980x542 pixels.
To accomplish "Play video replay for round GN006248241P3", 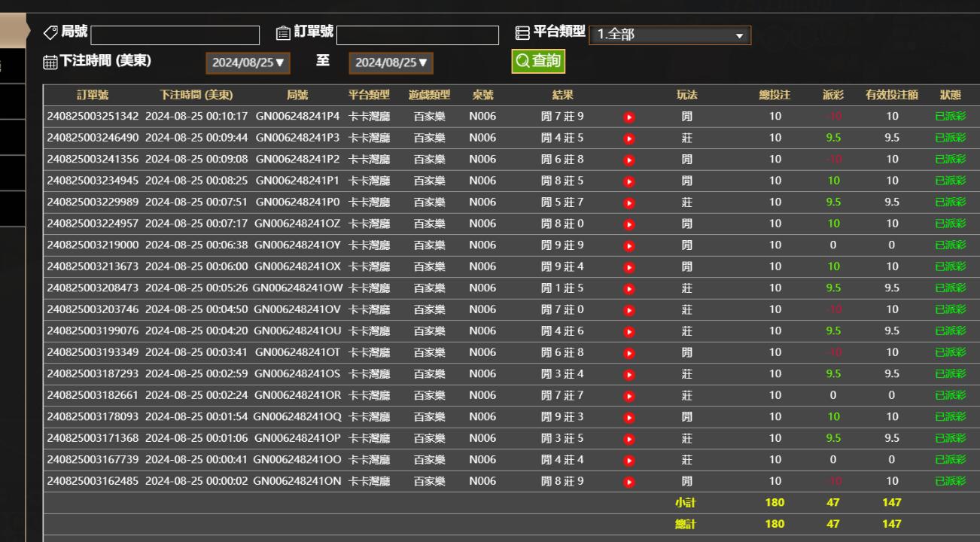I will 629,139.
